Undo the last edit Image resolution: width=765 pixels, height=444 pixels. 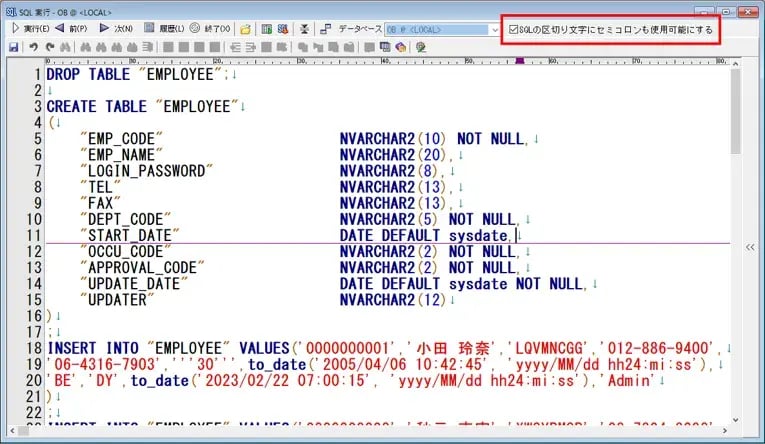[33, 47]
